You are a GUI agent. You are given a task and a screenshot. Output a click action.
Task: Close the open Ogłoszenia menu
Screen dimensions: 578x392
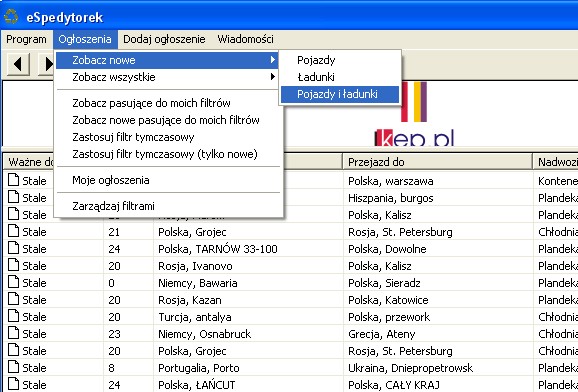coord(85,39)
